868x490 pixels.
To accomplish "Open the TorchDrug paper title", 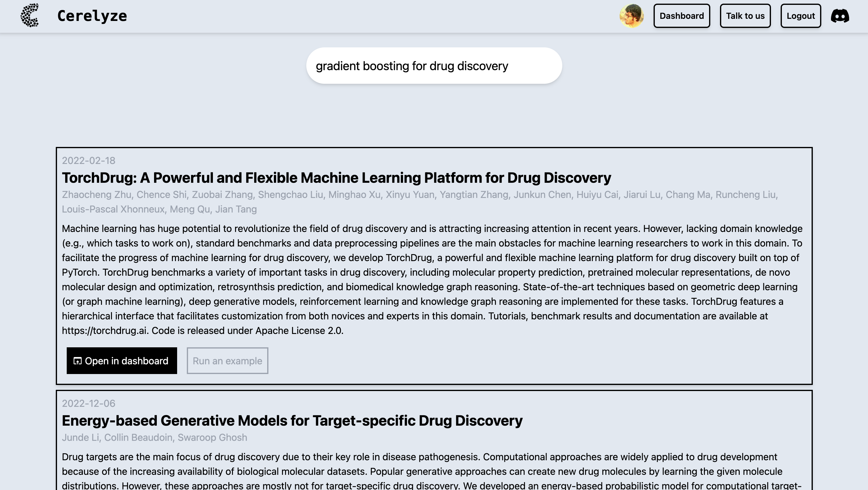I will tap(336, 178).
